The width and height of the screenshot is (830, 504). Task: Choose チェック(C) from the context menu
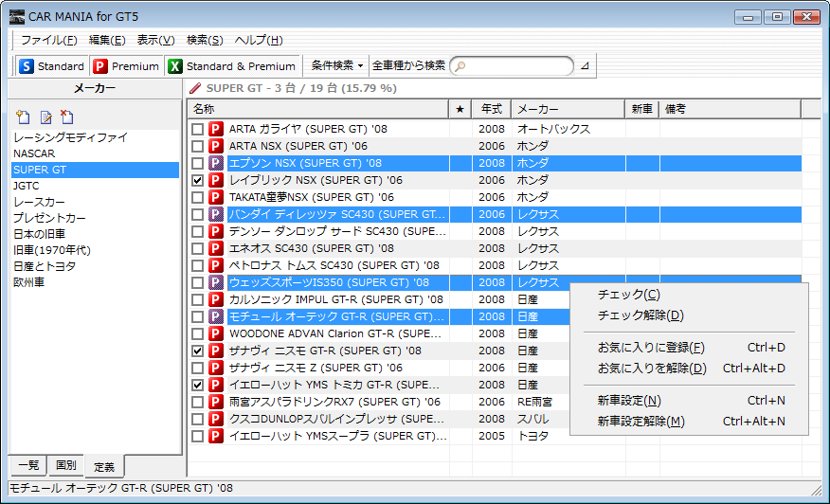pyautogui.click(x=689, y=295)
